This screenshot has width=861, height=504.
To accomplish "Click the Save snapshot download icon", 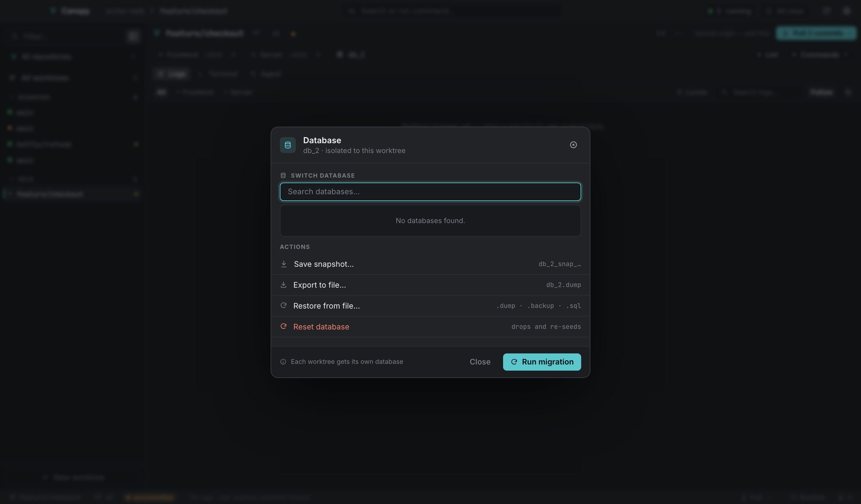I will click(284, 264).
